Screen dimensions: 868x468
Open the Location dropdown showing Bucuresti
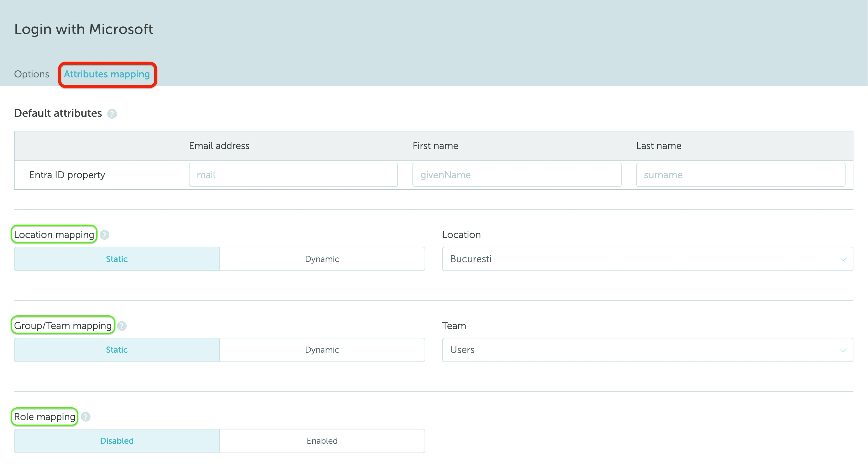click(x=648, y=259)
